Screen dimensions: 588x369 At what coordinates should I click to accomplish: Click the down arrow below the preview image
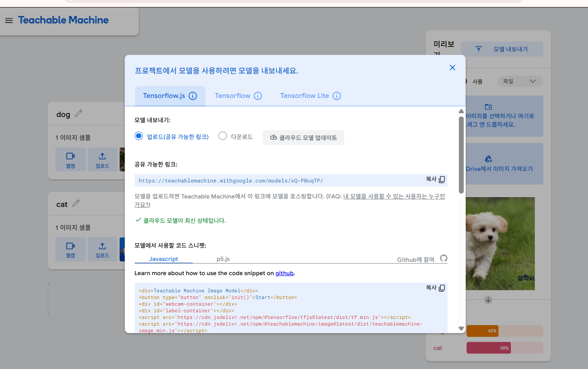[488, 300]
